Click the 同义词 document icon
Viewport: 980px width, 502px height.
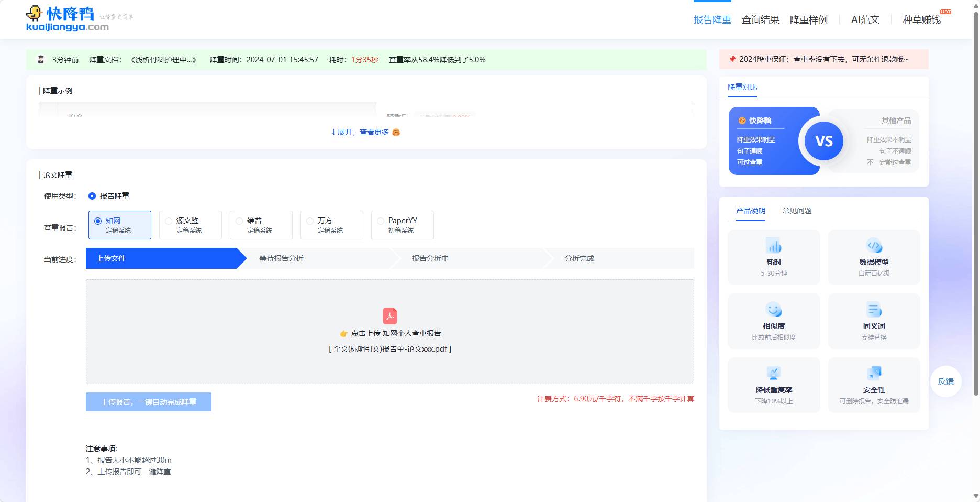tap(873, 309)
